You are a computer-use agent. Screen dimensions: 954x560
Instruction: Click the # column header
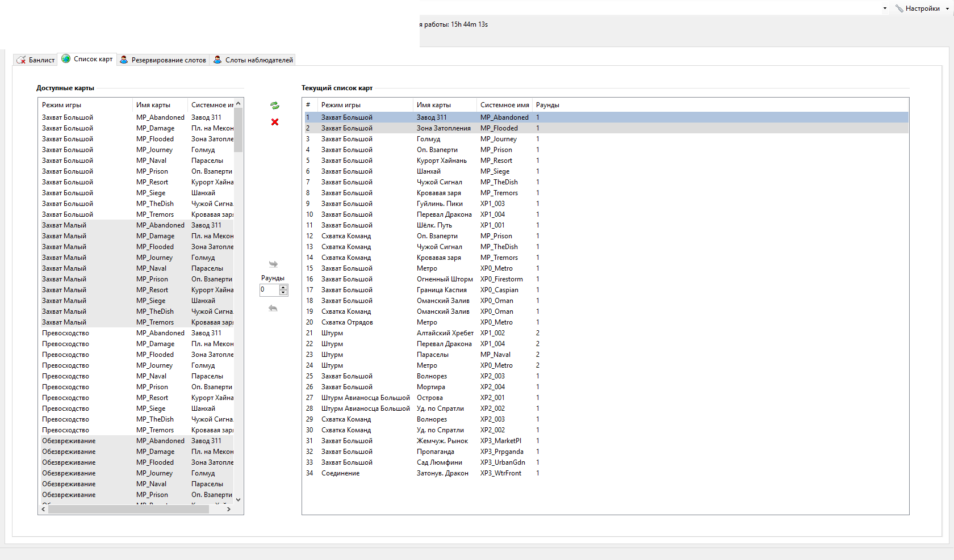310,105
